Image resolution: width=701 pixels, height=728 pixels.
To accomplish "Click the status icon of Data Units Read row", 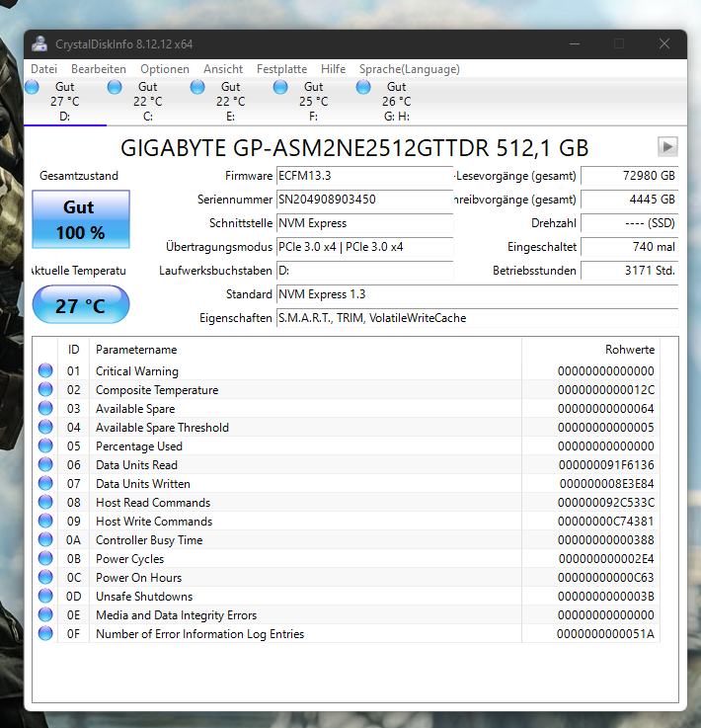I will point(45,464).
